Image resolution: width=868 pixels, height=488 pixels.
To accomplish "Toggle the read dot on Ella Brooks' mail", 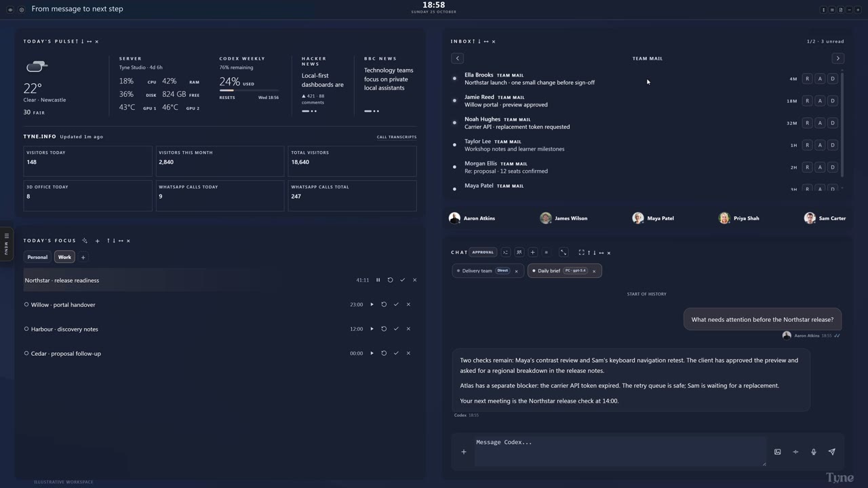I will click(454, 79).
